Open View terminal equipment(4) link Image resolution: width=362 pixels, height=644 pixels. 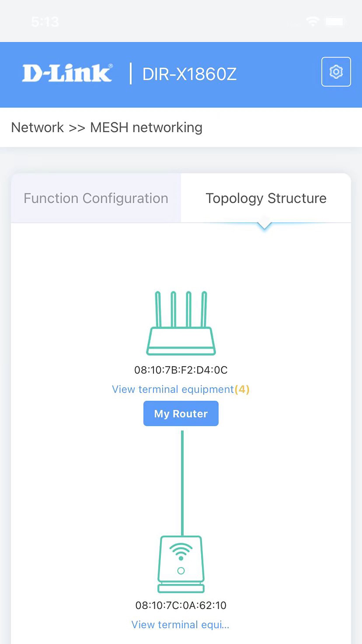[173, 389]
